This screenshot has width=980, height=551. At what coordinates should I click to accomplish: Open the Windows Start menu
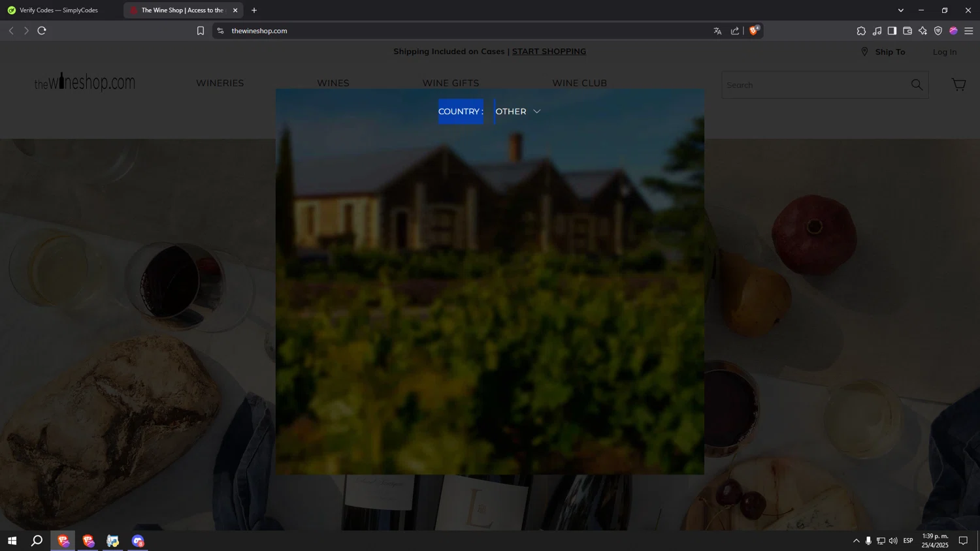pos(12,541)
